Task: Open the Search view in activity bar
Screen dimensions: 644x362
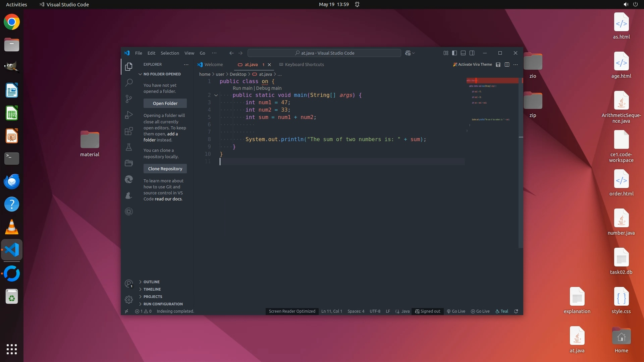Action: coord(129,82)
